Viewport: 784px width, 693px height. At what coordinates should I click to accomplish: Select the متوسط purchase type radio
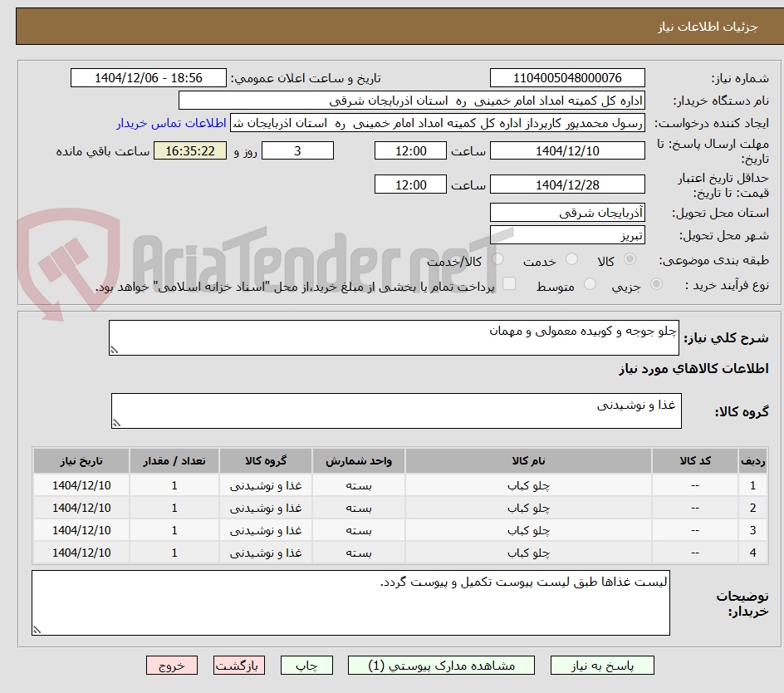point(590,284)
